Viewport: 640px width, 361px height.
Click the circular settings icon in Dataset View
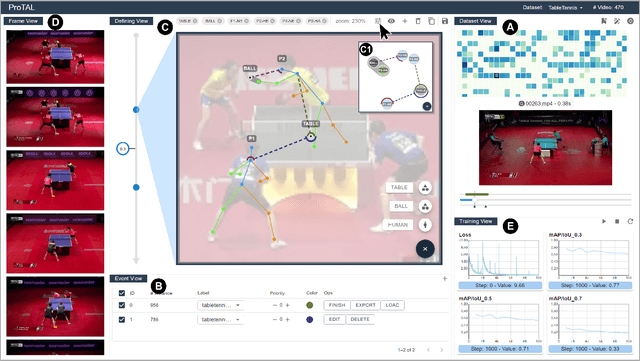tap(630, 21)
